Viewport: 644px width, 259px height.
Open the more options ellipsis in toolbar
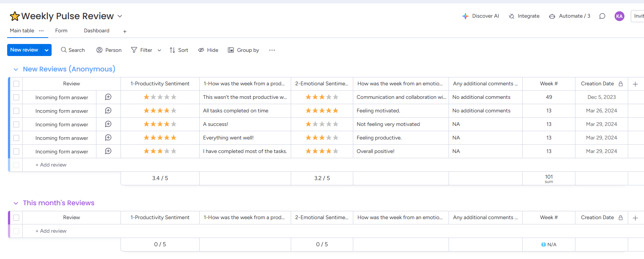[x=272, y=50]
